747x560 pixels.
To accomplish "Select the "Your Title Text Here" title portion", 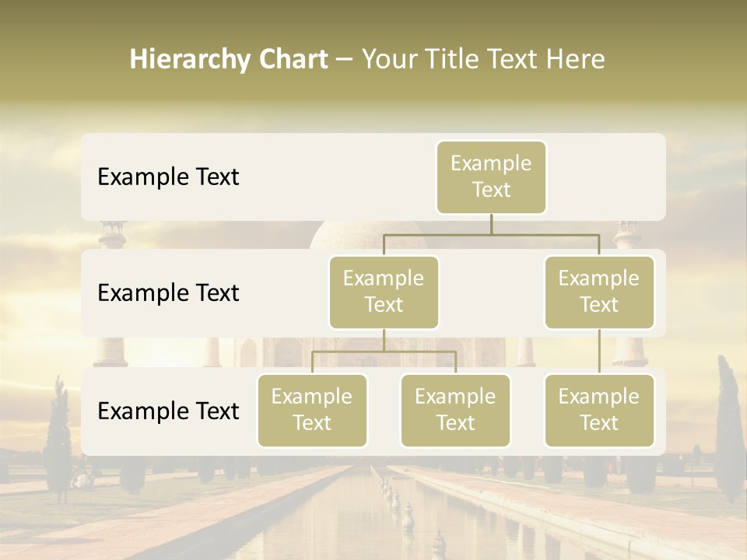I will tap(483, 59).
